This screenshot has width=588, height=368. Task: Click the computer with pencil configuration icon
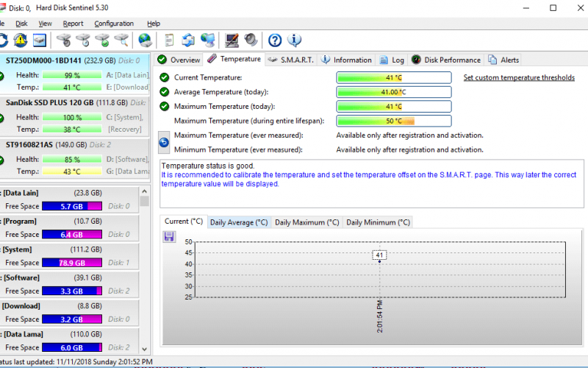[232, 40]
